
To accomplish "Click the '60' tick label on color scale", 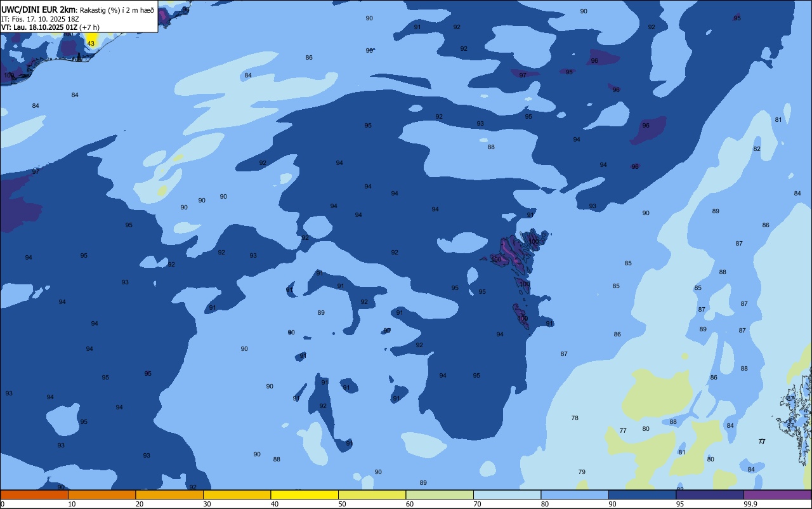I will pos(410,504).
